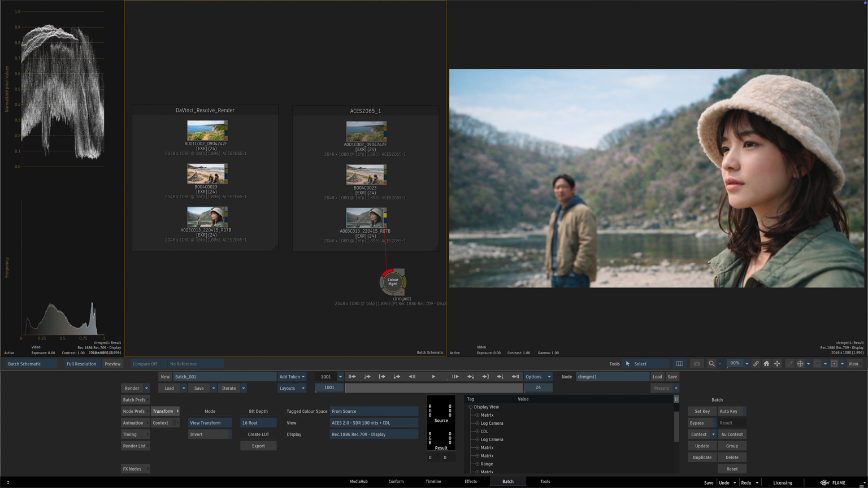
Task: Toggle the Bypass button
Action: [x=697, y=423]
